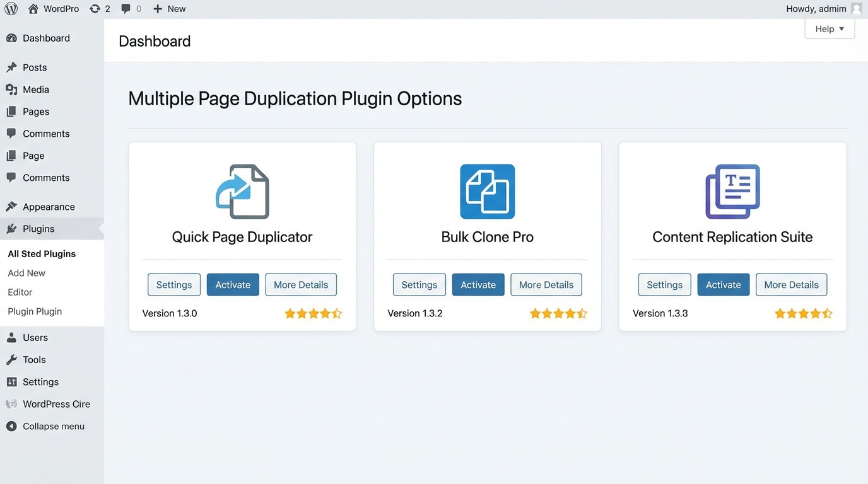Click the Tools wrench icon in sidebar
This screenshot has width=868, height=484.
(x=13, y=359)
